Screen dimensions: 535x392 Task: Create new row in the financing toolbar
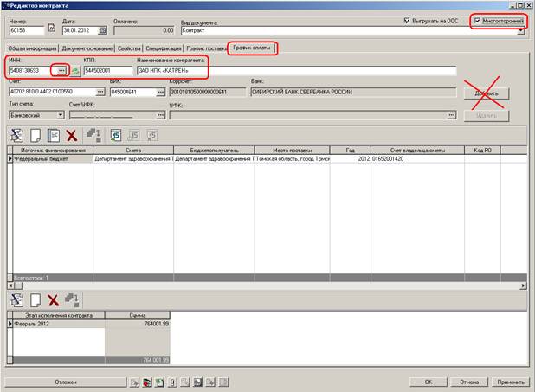coord(35,135)
